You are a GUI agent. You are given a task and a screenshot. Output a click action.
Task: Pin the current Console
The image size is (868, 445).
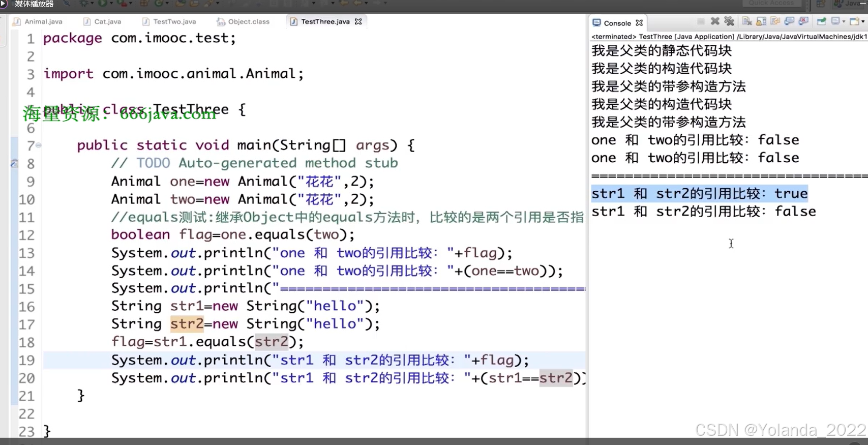(822, 21)
